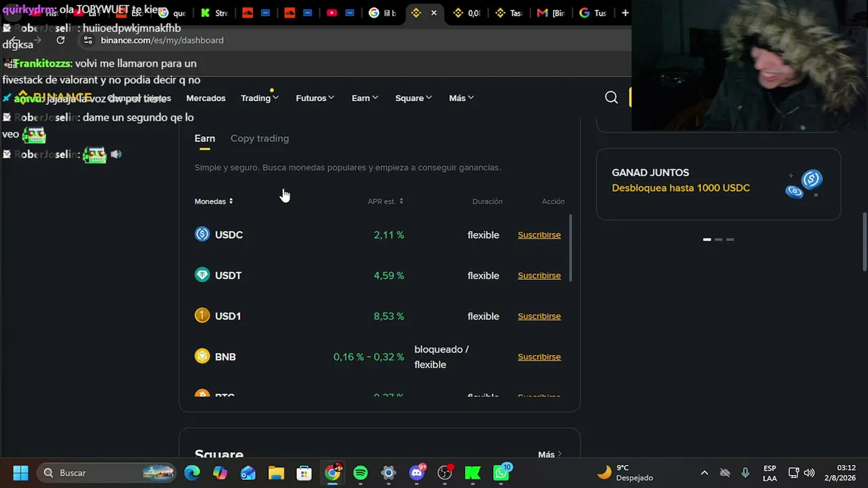Open volume control in system tray
The height and width of the screenshot is (488, 868).
[x=809, y=472]
